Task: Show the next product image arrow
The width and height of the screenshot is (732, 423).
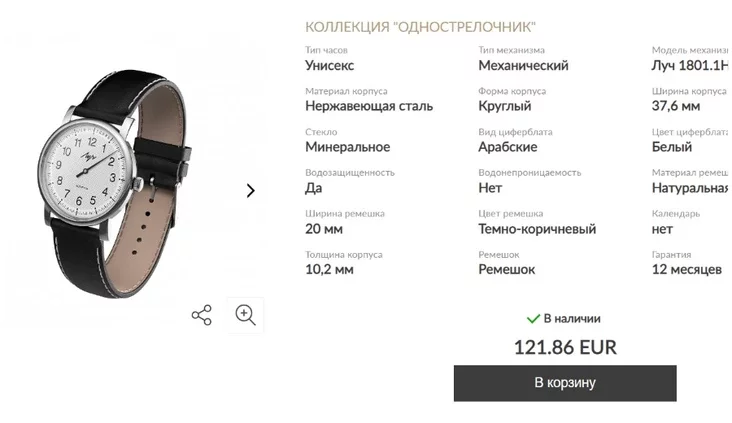Action: (251, 190)
